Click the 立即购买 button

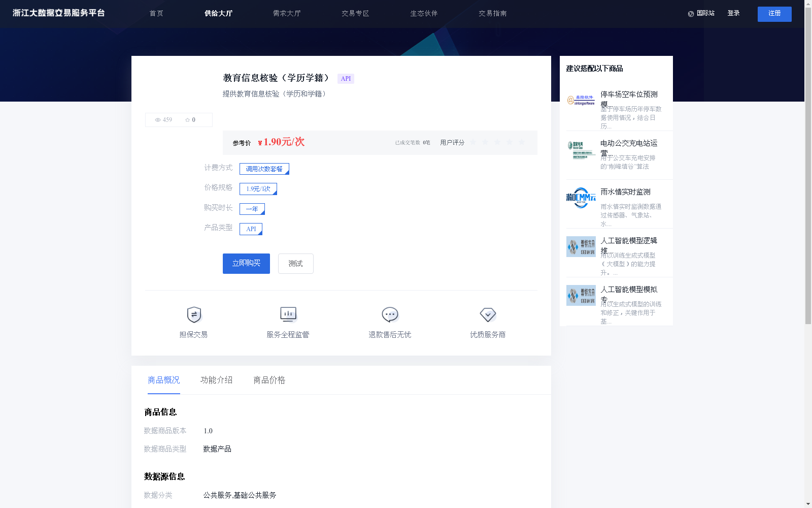246,264
